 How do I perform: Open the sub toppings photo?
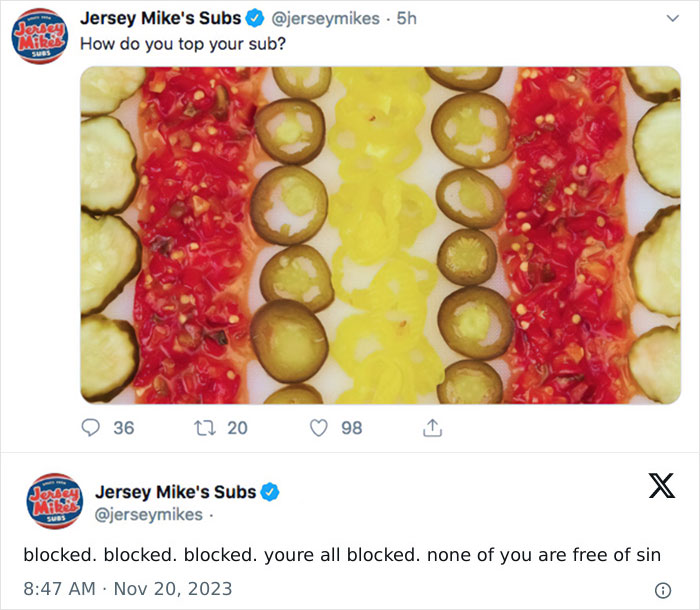(x=380, y=235)
